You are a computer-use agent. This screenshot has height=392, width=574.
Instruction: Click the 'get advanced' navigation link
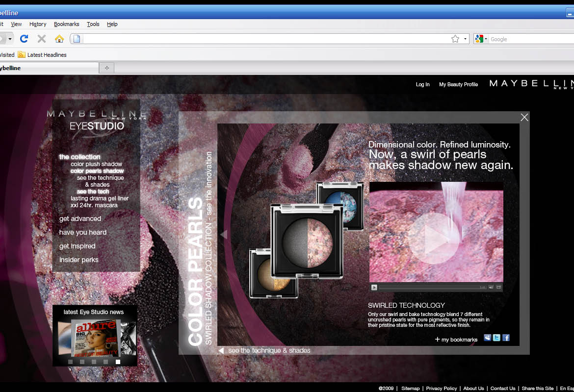(x=80, y=219)
